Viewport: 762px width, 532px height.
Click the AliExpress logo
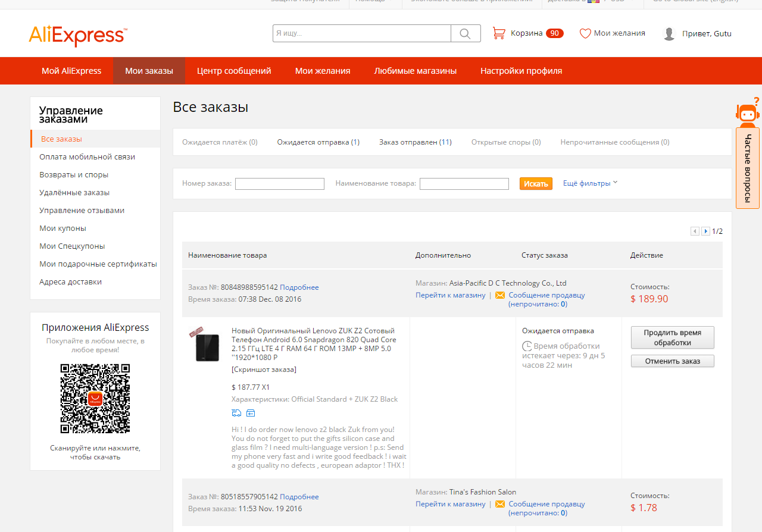(x=77, y=36)
